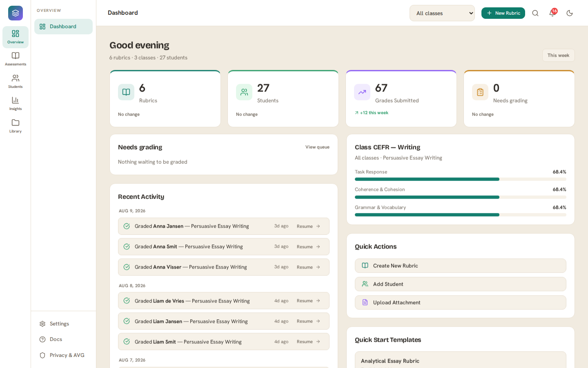Click the search icon in the header

535,13
